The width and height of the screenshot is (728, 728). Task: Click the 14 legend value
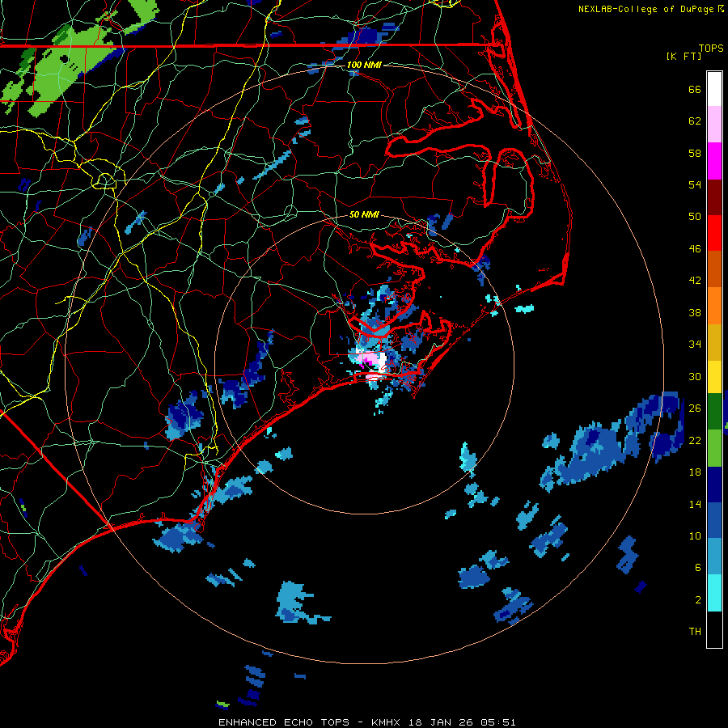click(x=695, y=504)
